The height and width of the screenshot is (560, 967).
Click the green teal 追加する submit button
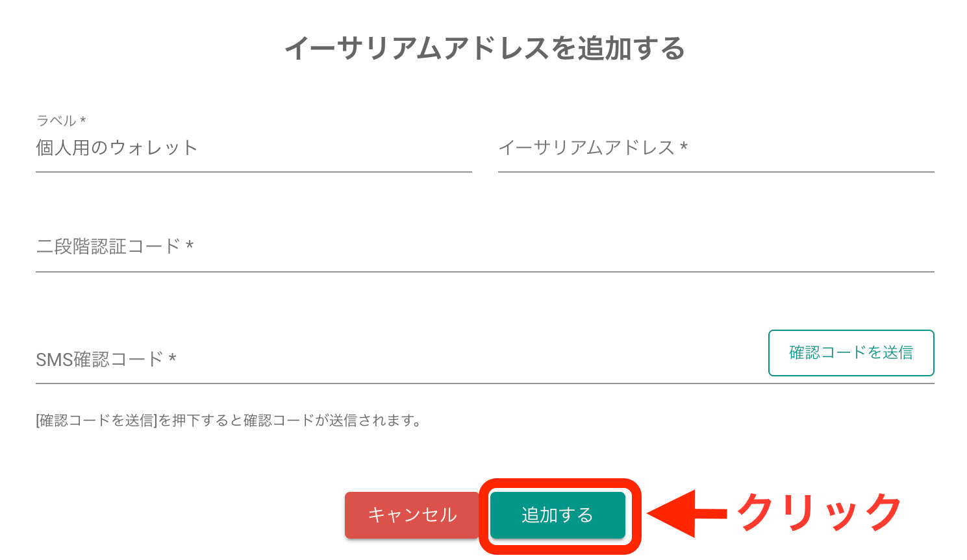coord(557,515)
